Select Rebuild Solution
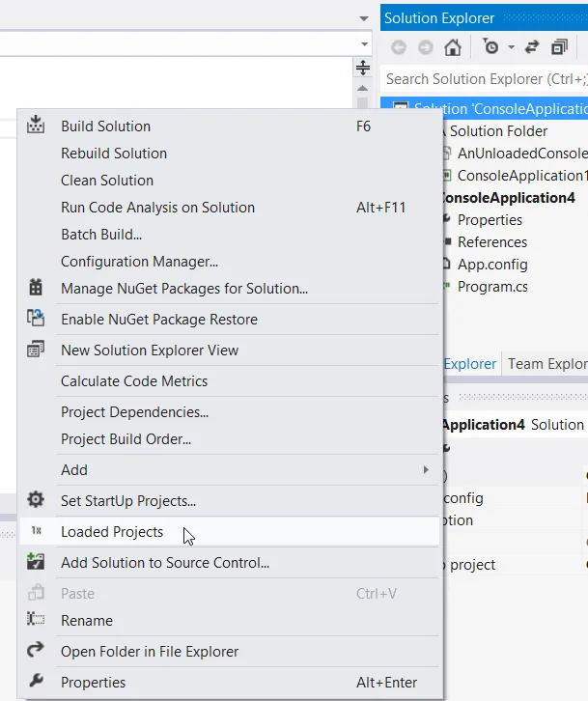Screen dimensions: 588x701 [x=230, y=154]
